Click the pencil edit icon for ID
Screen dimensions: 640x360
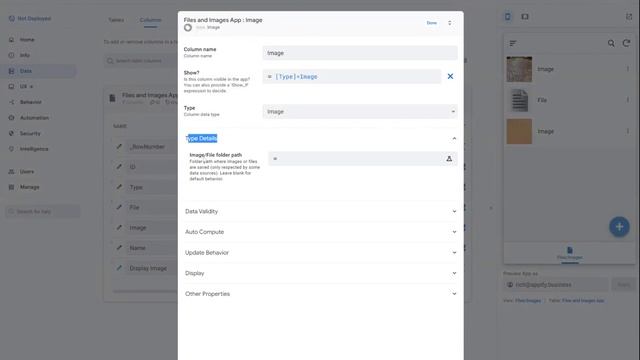tap(119, 167)
